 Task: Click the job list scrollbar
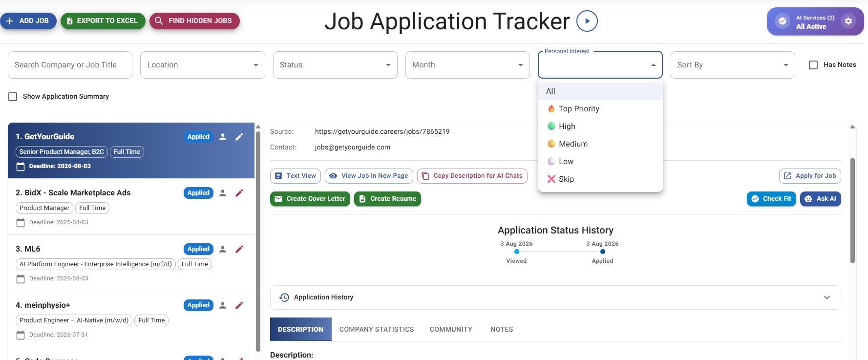click(258, 242)
